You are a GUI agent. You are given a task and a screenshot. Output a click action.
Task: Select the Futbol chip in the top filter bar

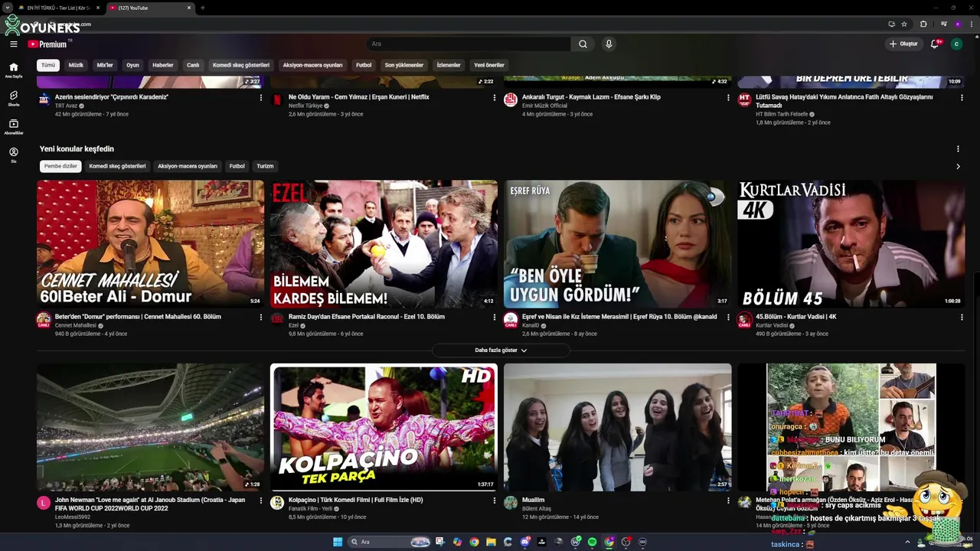click(364, 65)
